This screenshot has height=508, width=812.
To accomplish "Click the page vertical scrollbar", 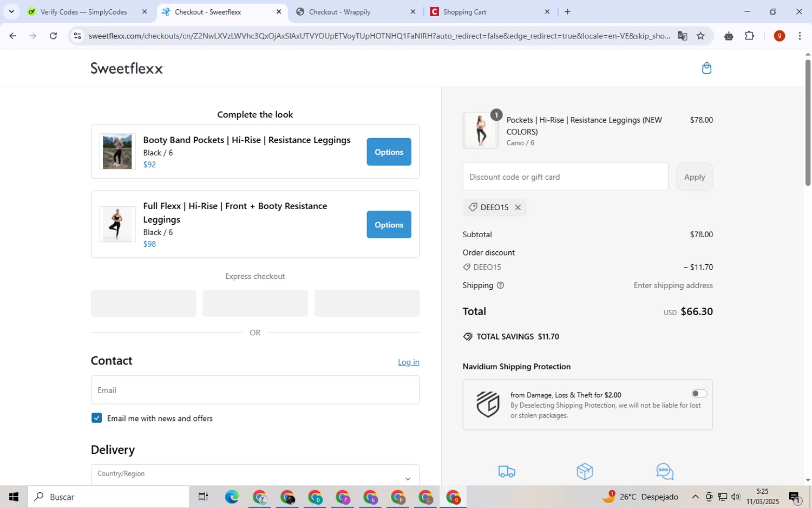I will [x=808, y=123].
